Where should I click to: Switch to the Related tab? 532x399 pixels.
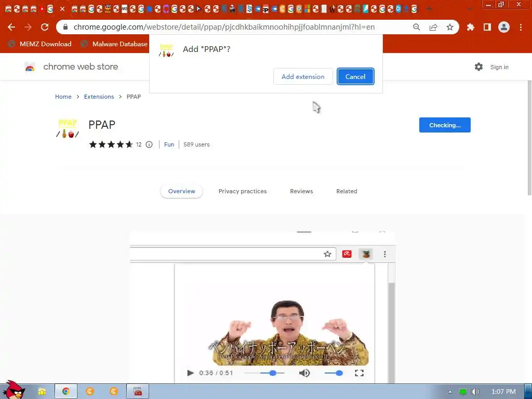tap(347, 191)
